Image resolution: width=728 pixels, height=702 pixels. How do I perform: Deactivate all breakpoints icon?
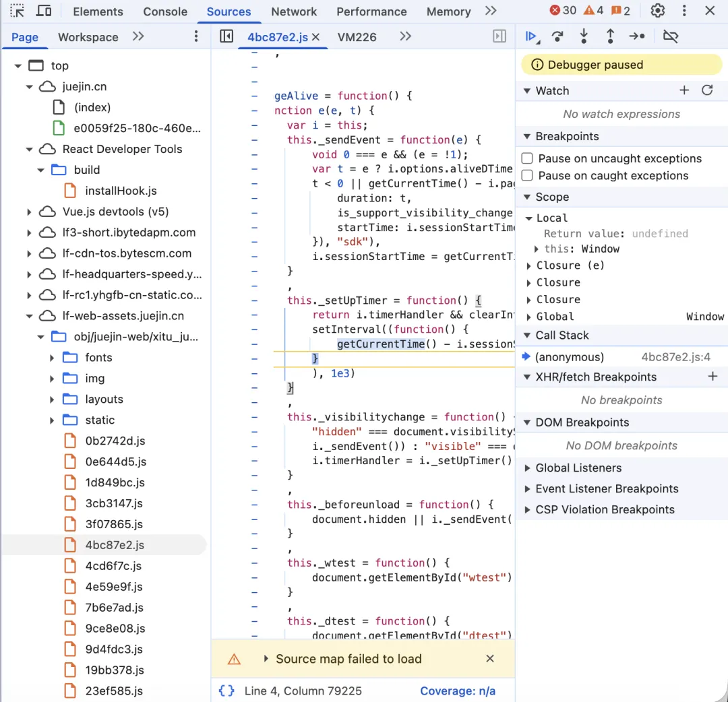click(x=670, y=37)
